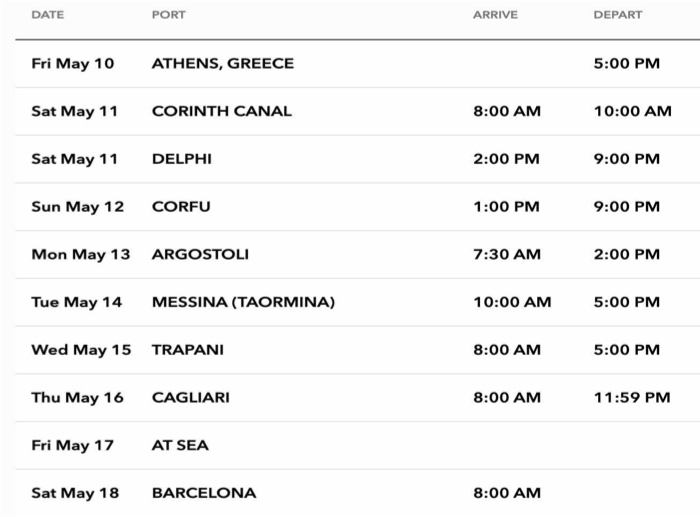The image size is (700, 517).
Task: Select the CORFU port entry
Action: click(x=181, y=207)
